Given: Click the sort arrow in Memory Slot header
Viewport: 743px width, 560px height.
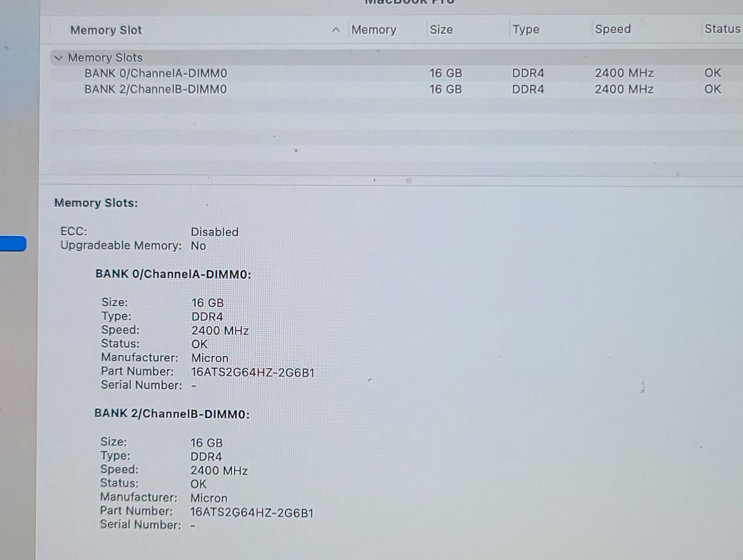Looking at the screenshot, I should (336, 30).
